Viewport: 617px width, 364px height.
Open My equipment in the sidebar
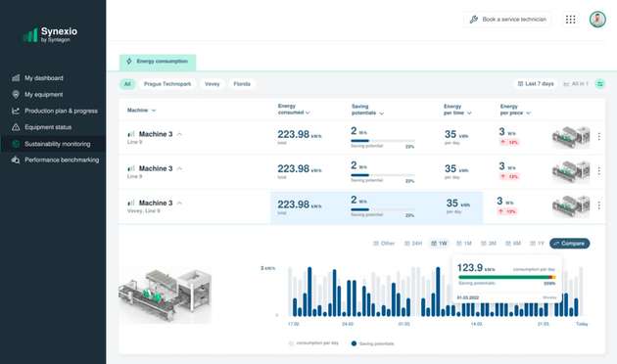[x=44, y=94]
